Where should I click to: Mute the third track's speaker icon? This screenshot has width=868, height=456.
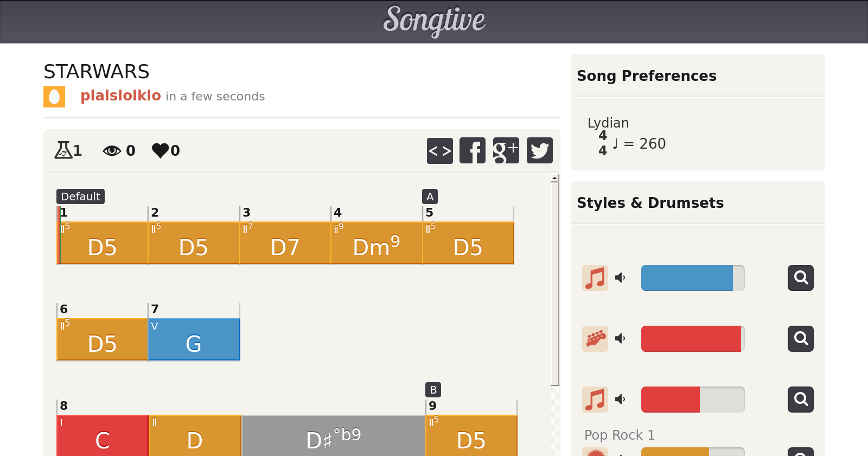pos(620,400)
